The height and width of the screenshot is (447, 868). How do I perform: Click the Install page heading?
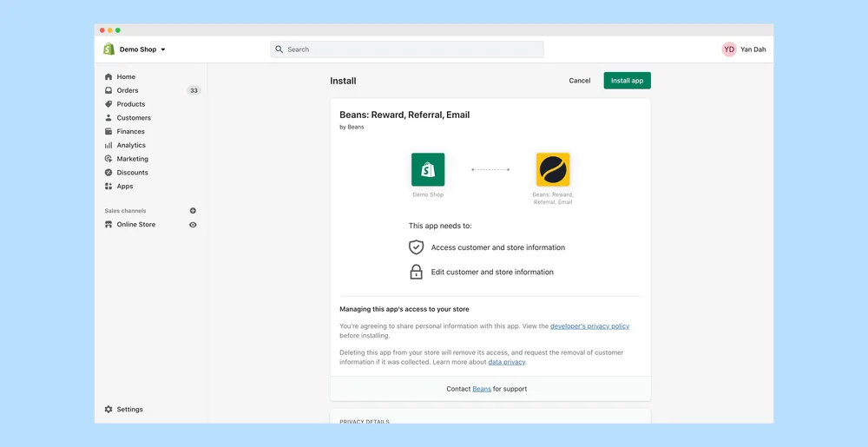point(343,81)
